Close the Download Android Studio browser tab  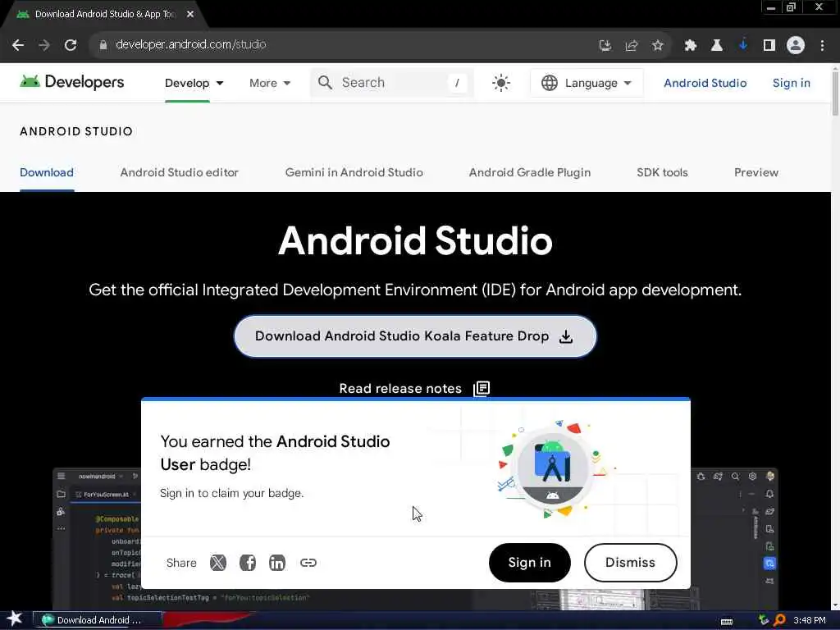click(190, 14)
